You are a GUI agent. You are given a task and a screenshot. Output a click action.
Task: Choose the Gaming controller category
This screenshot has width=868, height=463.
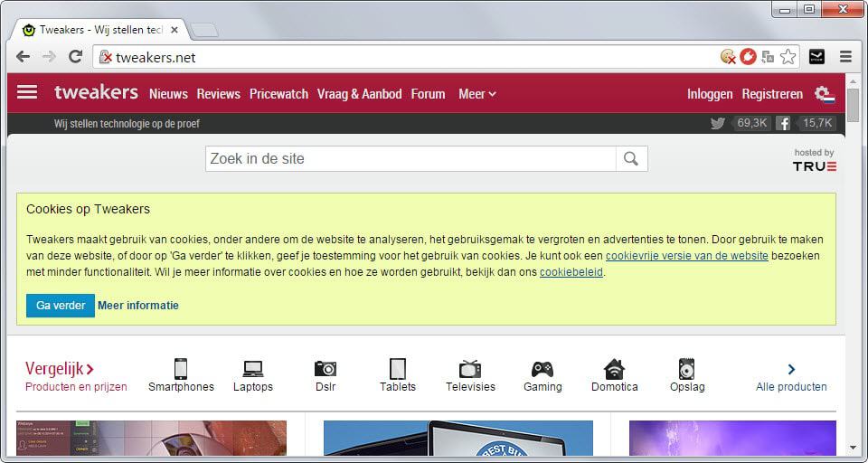[x=542, y=369]
